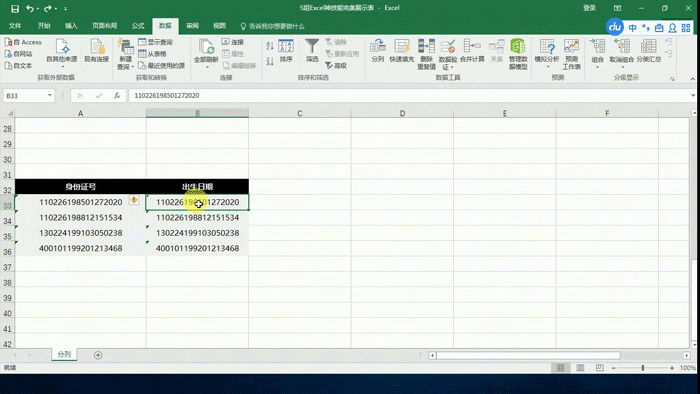This screenshot has width=700, height=394.
Task: Open Manage Data Model (管理数据模型)
Action: click(518, 54)
